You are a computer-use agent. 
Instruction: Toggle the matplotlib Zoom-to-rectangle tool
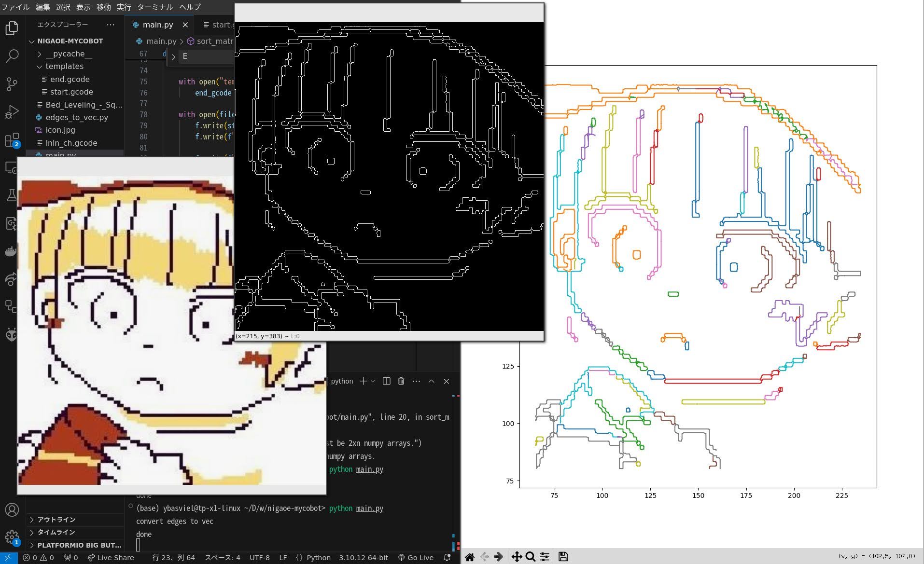click(531, 557)
